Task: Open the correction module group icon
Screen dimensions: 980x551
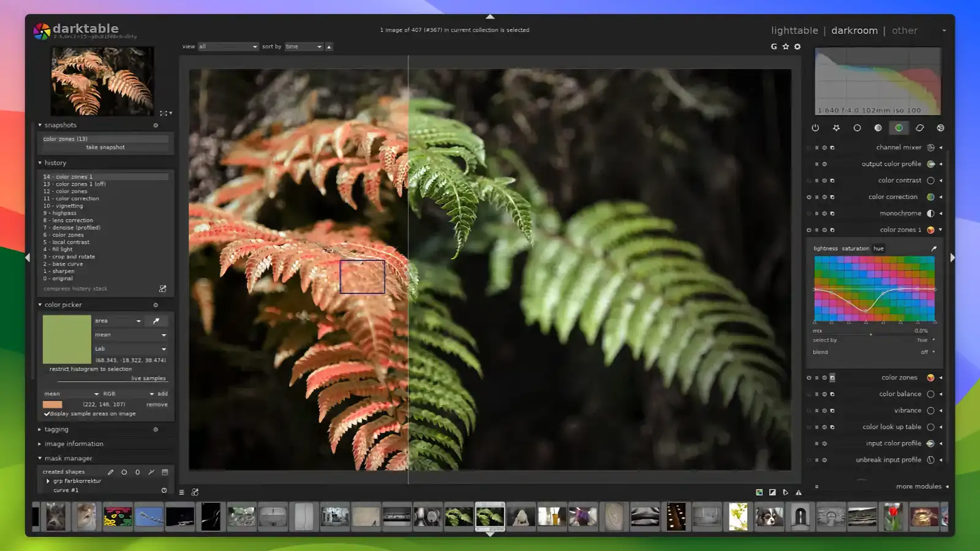Action: (920, 128)
